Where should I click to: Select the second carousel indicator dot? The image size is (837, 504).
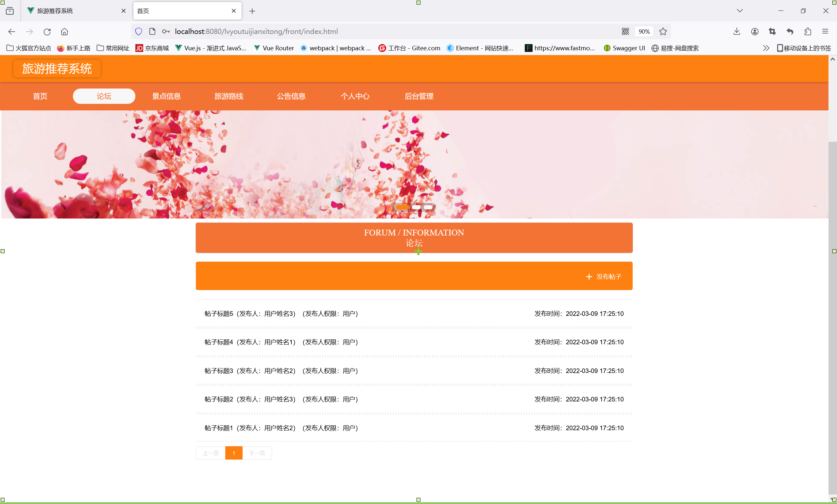tap(416, 207)
